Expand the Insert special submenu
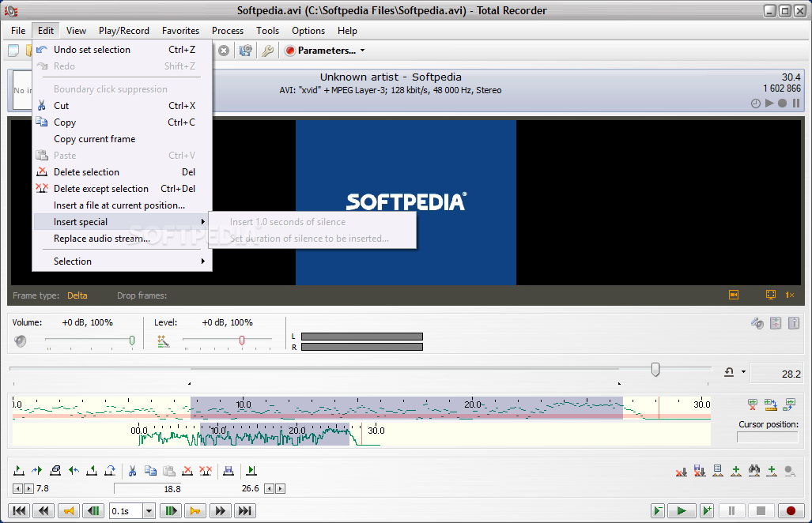 point(123,222)
